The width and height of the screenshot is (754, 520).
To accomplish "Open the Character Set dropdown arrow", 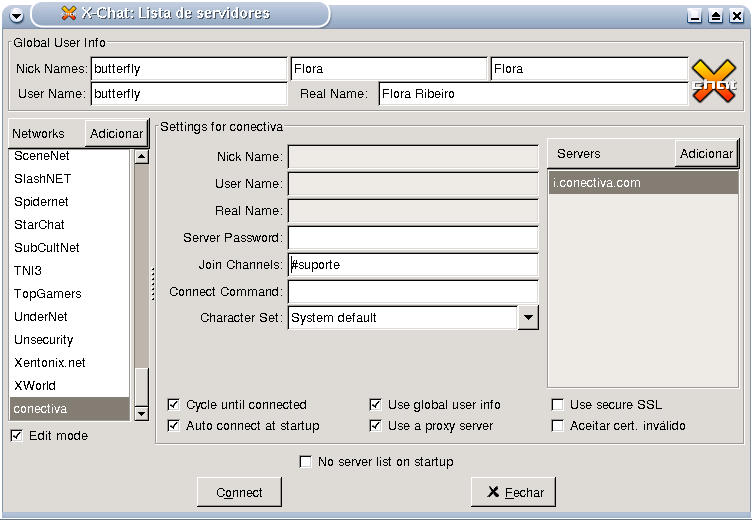I will [528, 317].
